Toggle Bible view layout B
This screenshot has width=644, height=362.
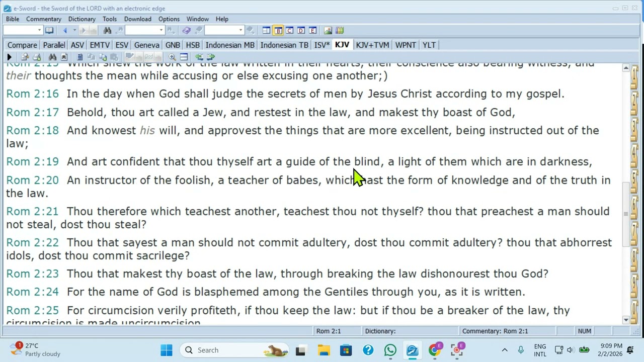(x=278, y=31)
